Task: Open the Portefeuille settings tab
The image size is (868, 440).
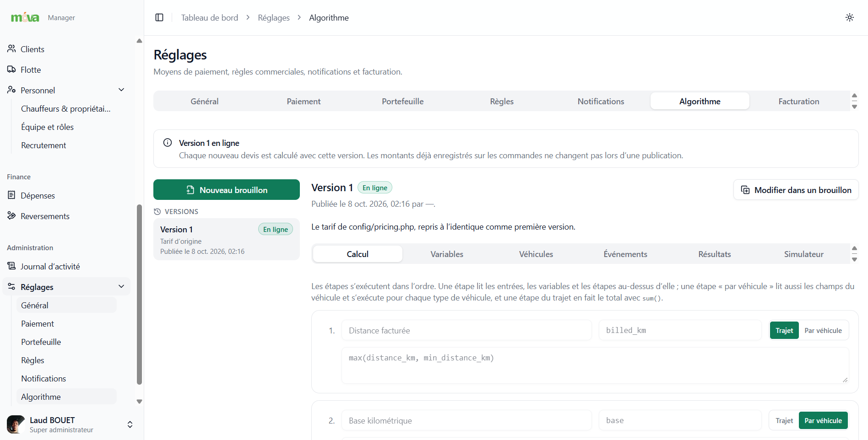Action: click(403, 101)
